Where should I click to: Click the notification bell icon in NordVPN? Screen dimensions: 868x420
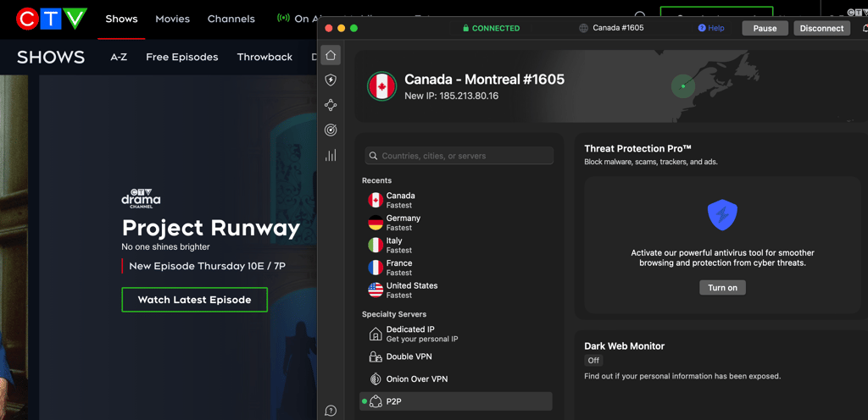[864, 28]
